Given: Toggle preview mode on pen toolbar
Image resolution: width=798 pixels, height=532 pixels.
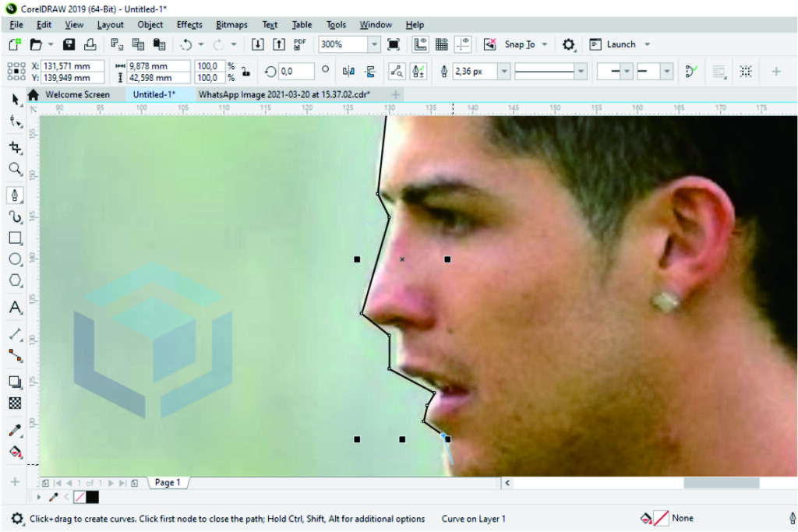Looking at the screenshot, I should 397,72.
